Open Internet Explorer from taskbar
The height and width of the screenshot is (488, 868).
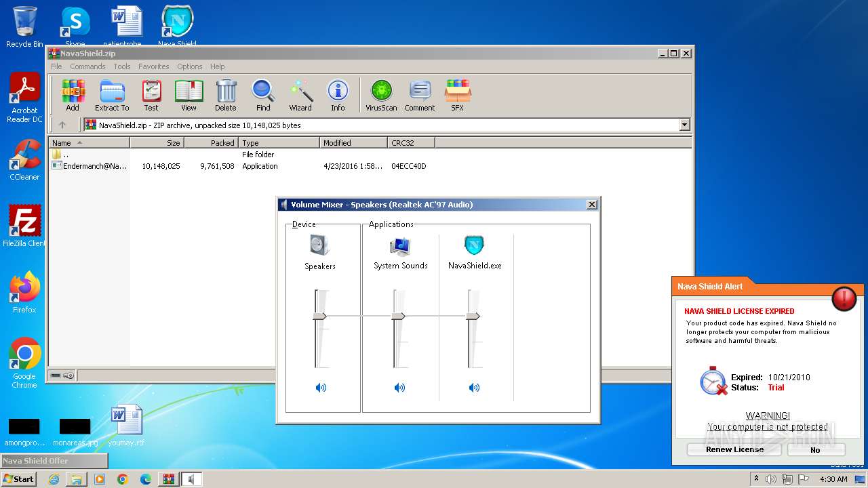tap(54, 479)
